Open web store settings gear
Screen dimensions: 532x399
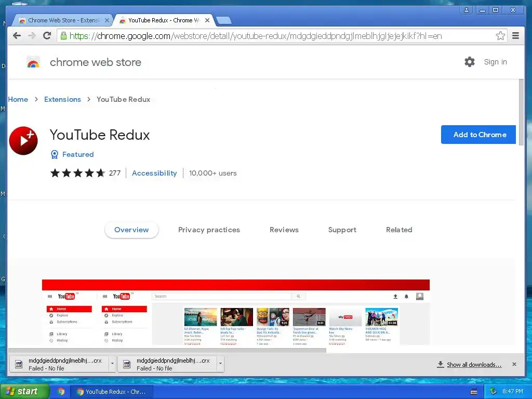pyautogui.click(x=470, y=62)
